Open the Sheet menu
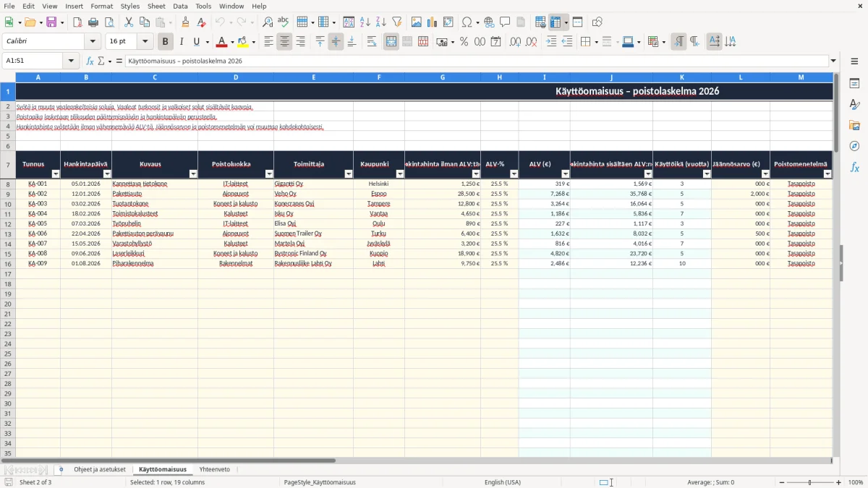The width and height of the screenshot is (868, 488). (x=156, y=6)
